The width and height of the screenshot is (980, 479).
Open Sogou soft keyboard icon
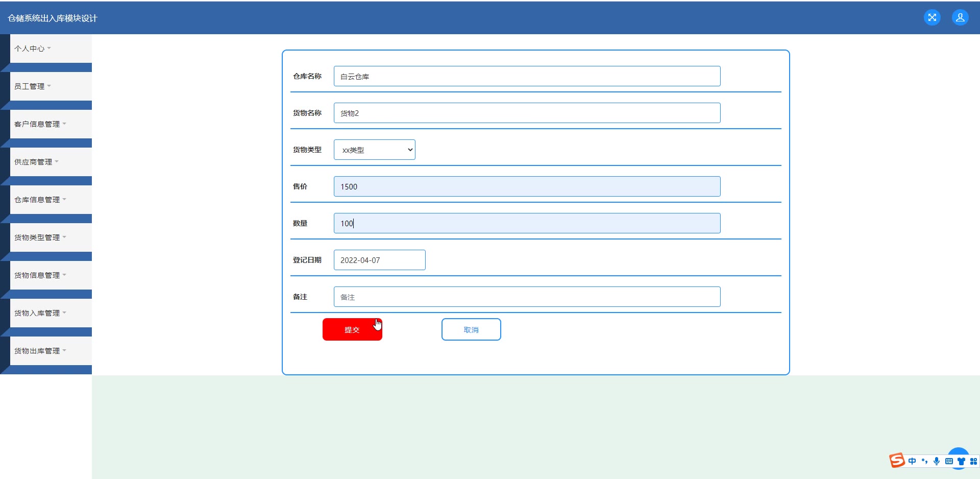point(949,461)
